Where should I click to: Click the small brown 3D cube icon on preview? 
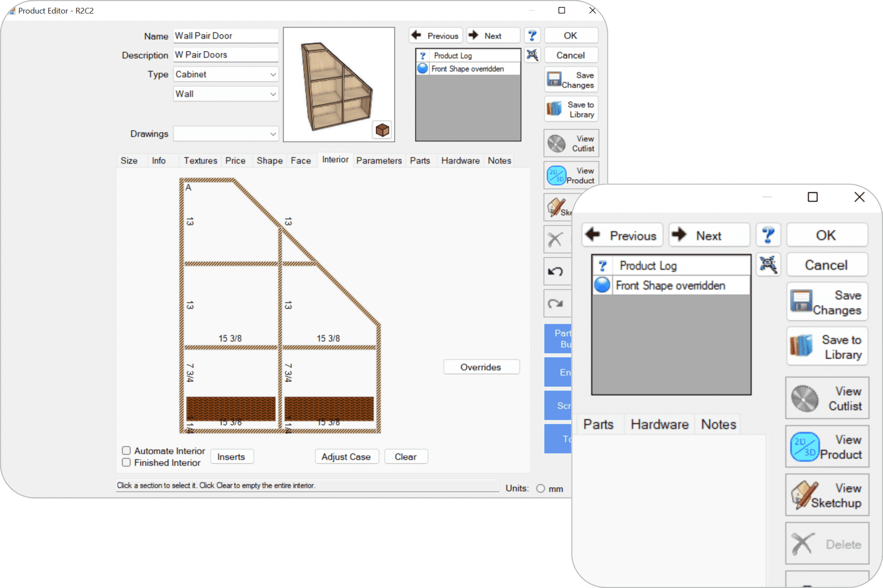pos(382,130)
